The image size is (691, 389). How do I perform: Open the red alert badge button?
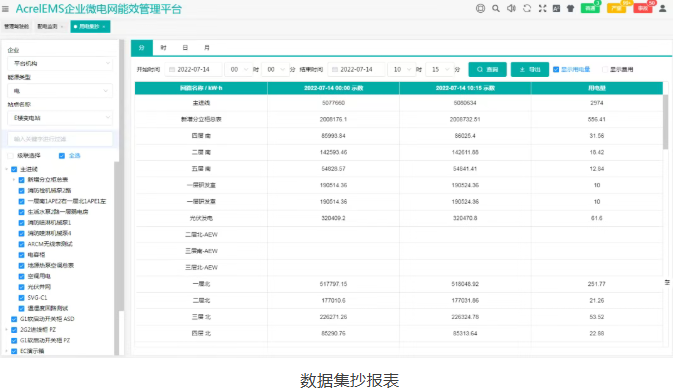[643, 8]
